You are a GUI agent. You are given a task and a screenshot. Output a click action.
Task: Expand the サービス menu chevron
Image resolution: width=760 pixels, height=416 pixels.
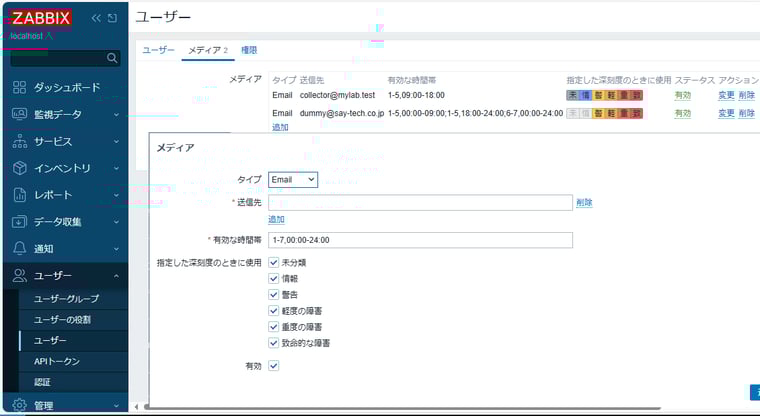click(x=116, y=142)
